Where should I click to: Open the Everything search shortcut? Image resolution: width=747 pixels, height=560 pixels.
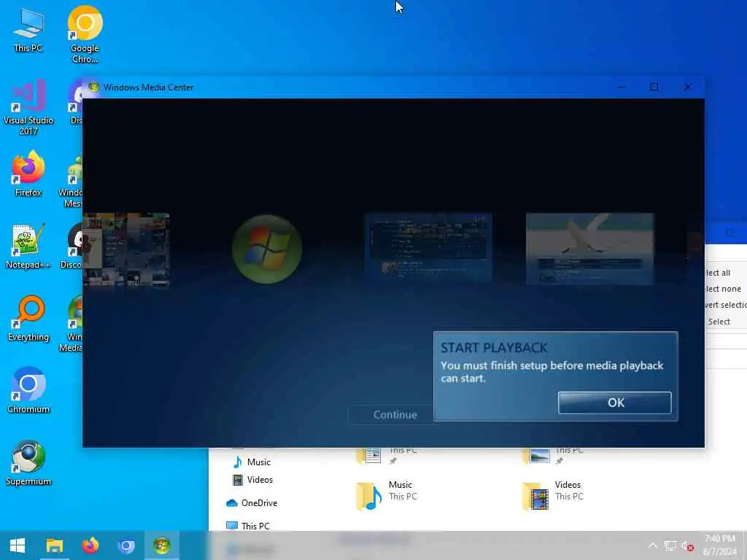(x=28, y=319)
